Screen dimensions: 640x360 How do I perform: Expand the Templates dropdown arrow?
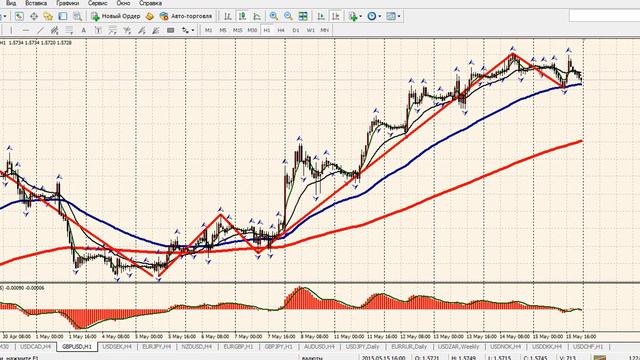[x=399, y=16]
